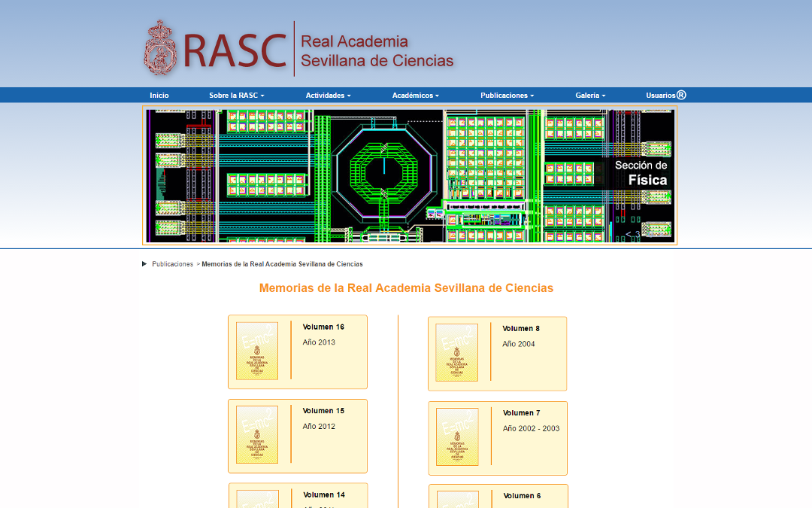
Task: Open the Volumen 16 cover thumbnail
Action: (x=257, y=351)
